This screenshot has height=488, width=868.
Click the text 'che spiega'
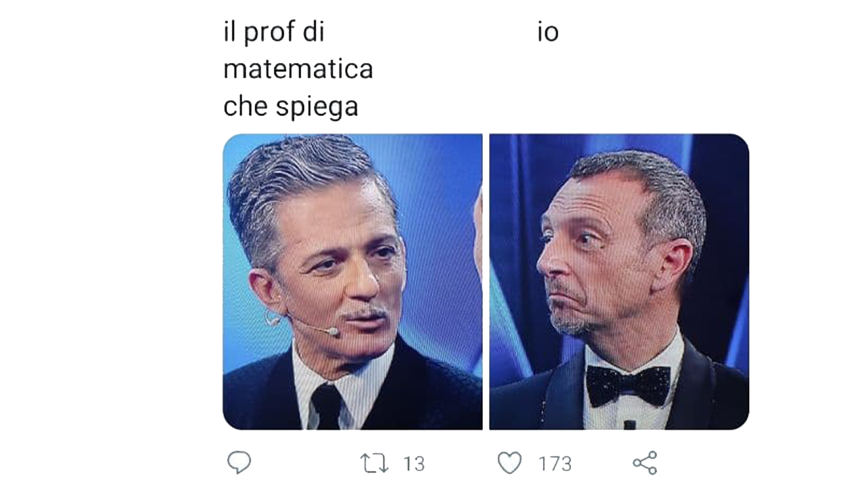(291, 107)
